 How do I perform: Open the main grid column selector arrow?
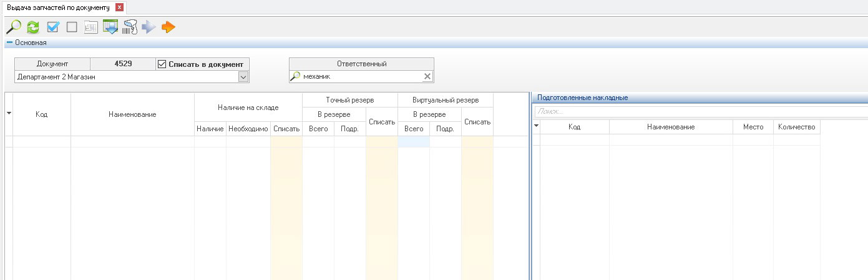click(x=9, y=113)
